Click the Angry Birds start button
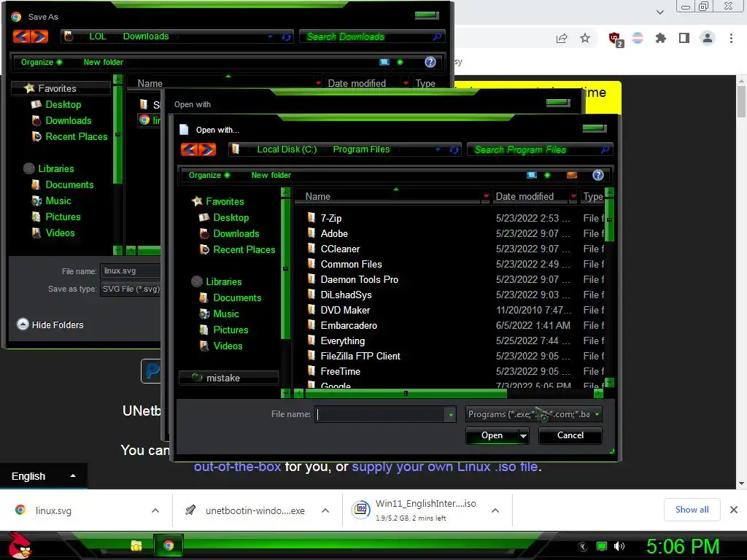747x560 pixels. [x=20, y=545]
